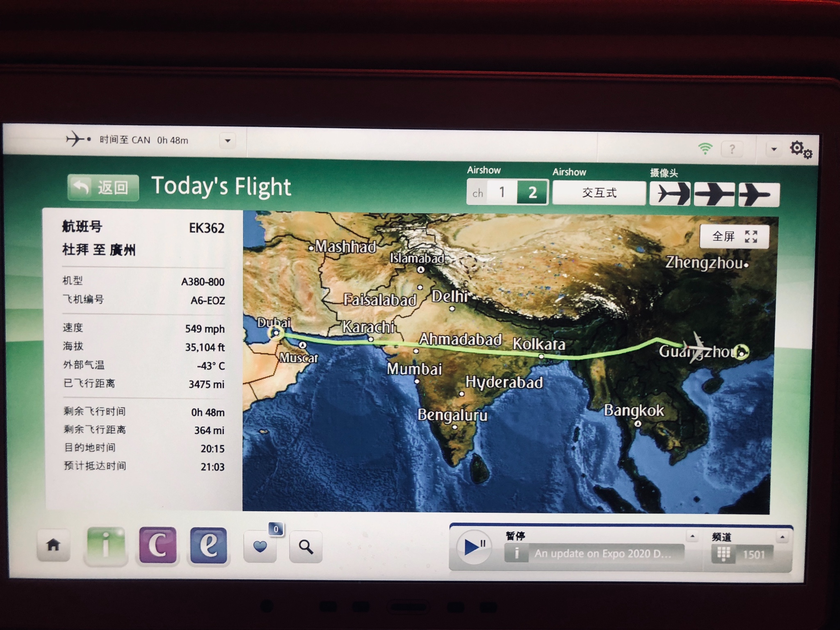This screenshot has width=840, height=630.
Task: Click outside temperature -43° C value
Action: point(211,366)
